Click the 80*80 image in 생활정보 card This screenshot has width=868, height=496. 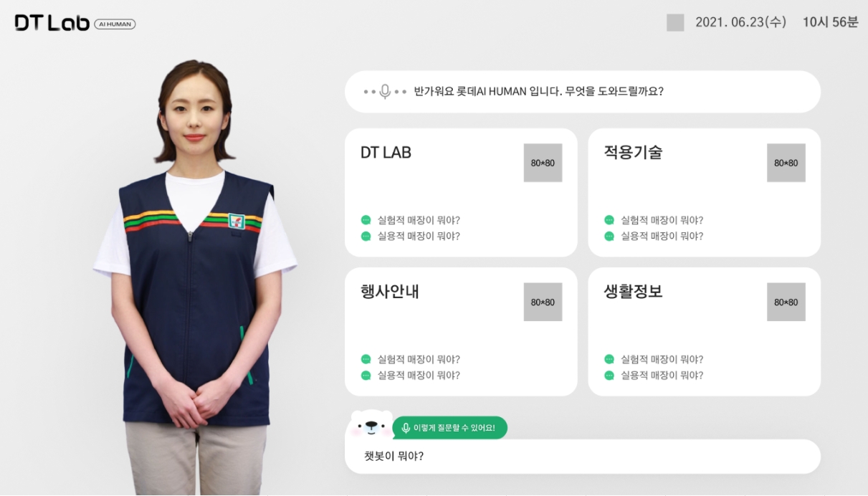tap(786, 302)
